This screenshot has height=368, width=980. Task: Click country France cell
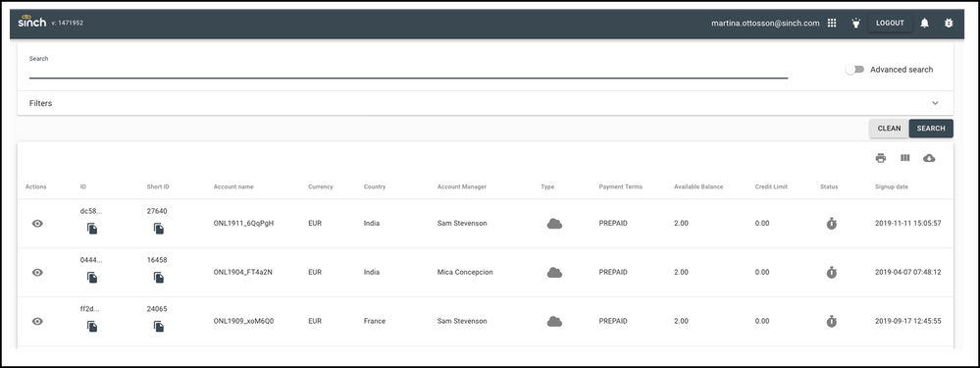(375, 321)
